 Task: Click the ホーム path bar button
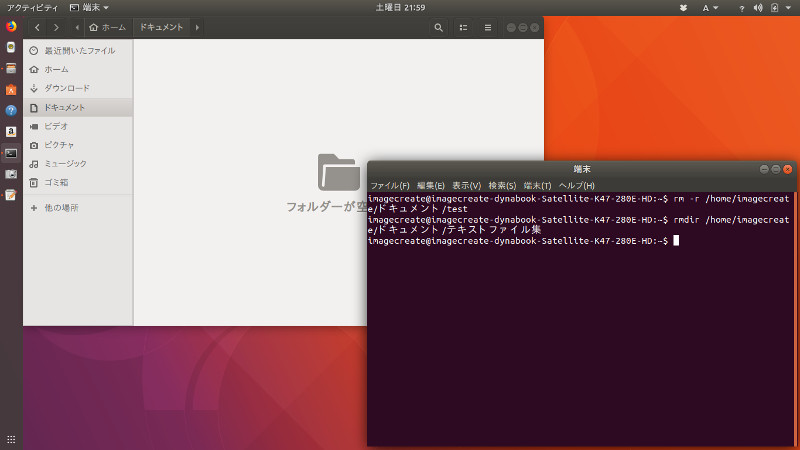pos(107,28)
